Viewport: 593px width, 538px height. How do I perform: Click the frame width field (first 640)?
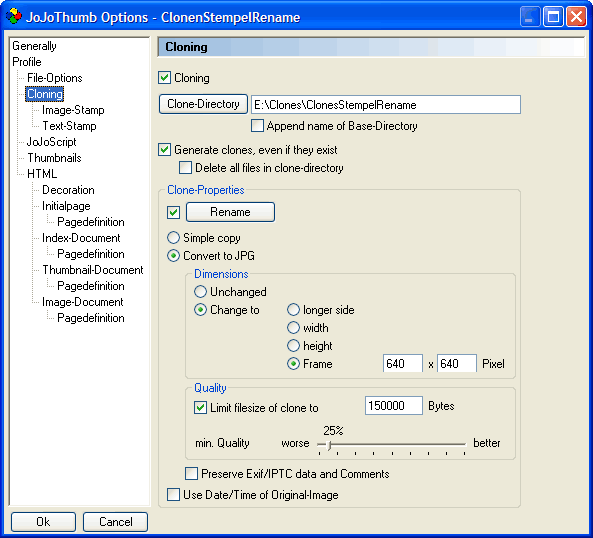click(403, 363)
